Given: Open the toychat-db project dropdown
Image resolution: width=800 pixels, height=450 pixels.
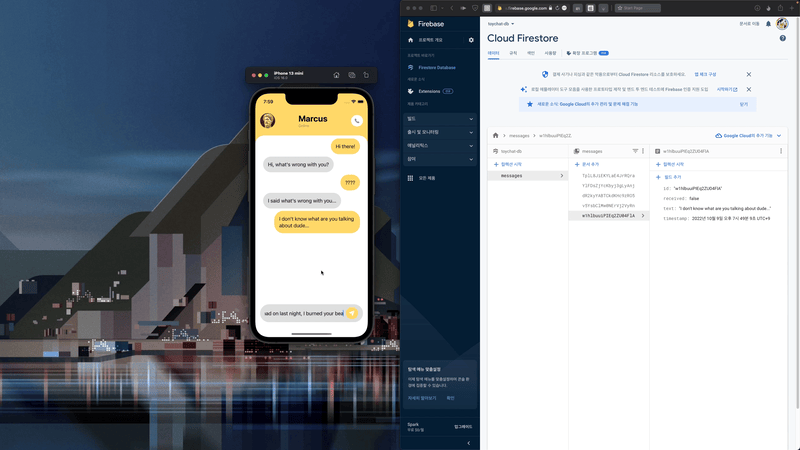Looking at the screenshot, I should click(501, 24).
